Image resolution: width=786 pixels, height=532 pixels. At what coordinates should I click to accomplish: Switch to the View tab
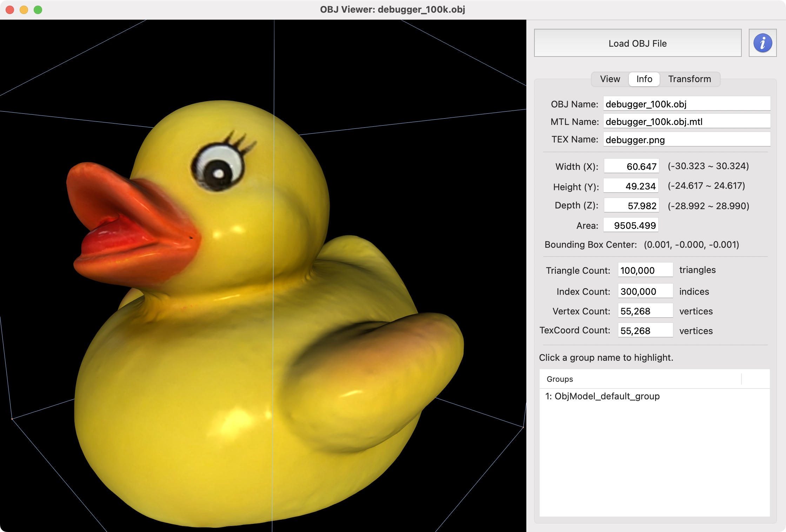pos(610,79)
